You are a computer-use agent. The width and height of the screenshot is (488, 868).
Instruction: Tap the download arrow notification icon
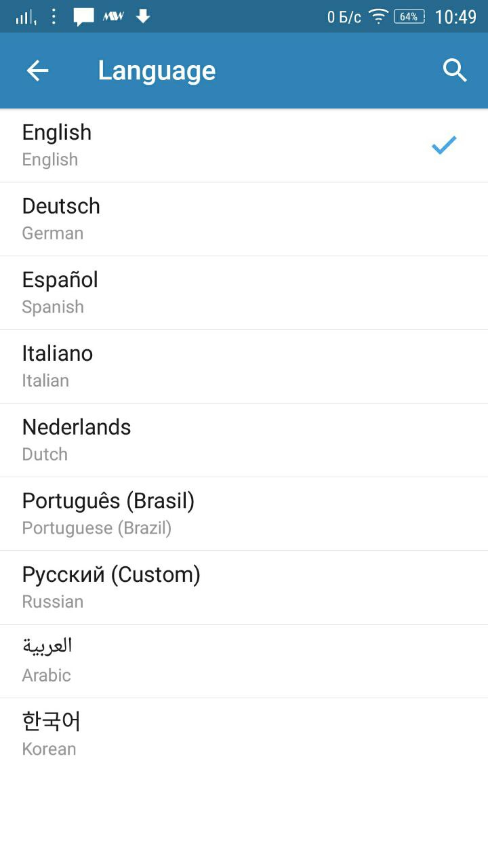pos(143,16)
